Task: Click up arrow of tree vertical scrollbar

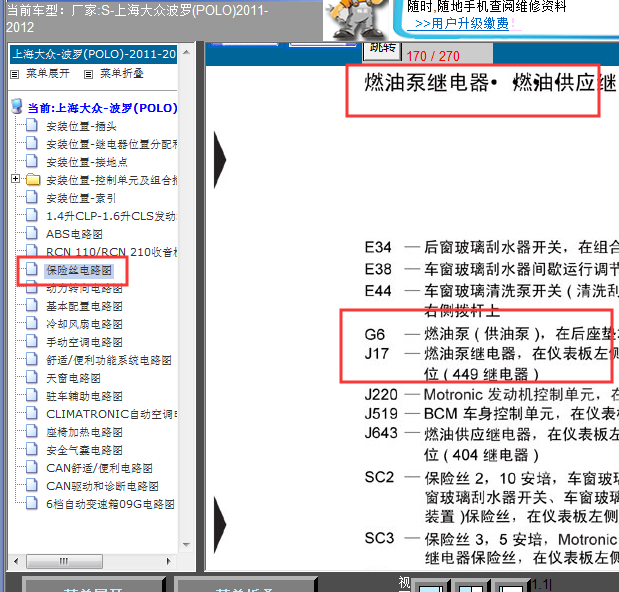Action: click(187, 52)
